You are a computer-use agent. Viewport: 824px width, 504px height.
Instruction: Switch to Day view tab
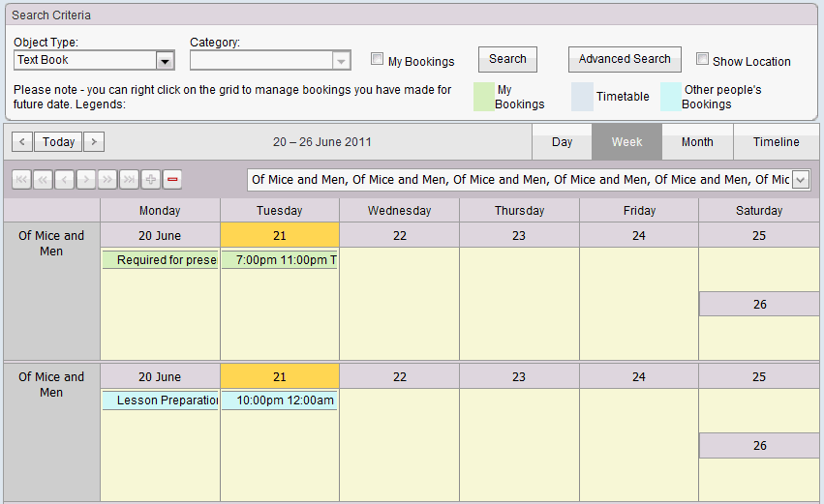[x=562, y=142]
